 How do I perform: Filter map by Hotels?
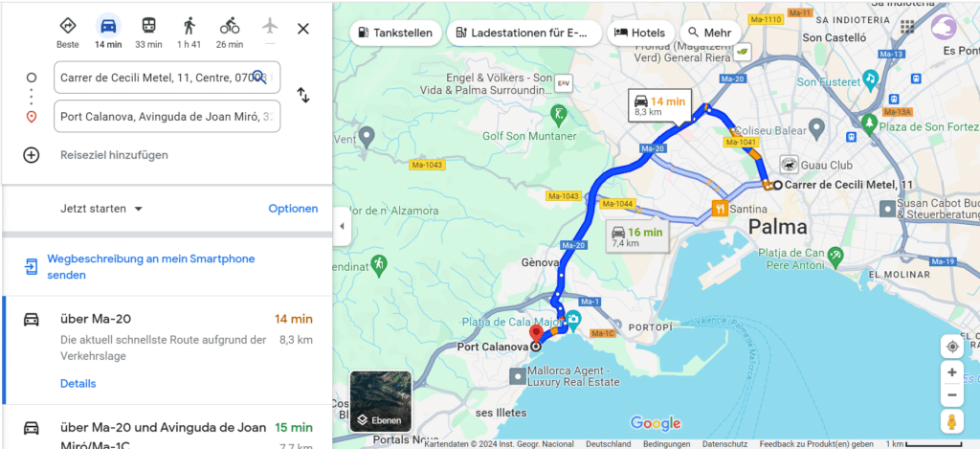coord(640,34)
